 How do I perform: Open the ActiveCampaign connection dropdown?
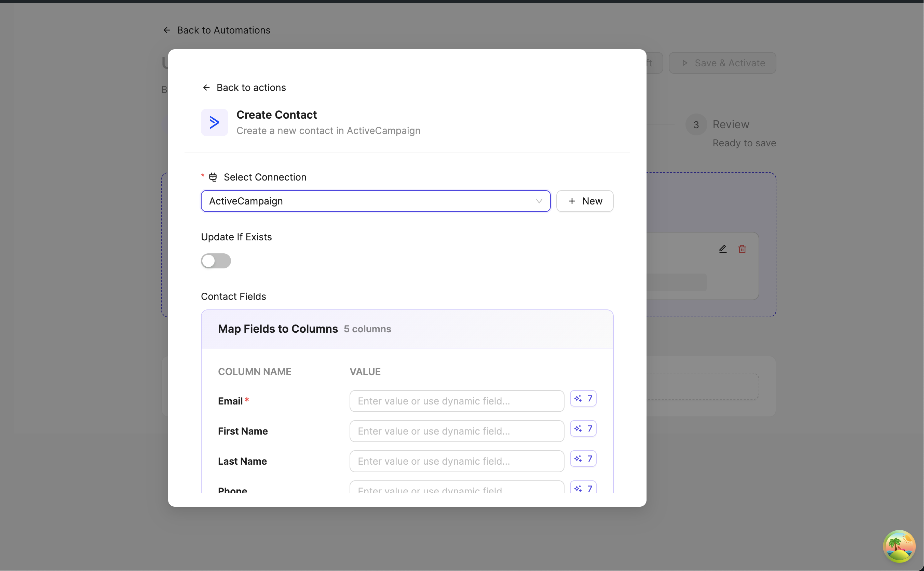pyautogui.click(x=376, y=201)
